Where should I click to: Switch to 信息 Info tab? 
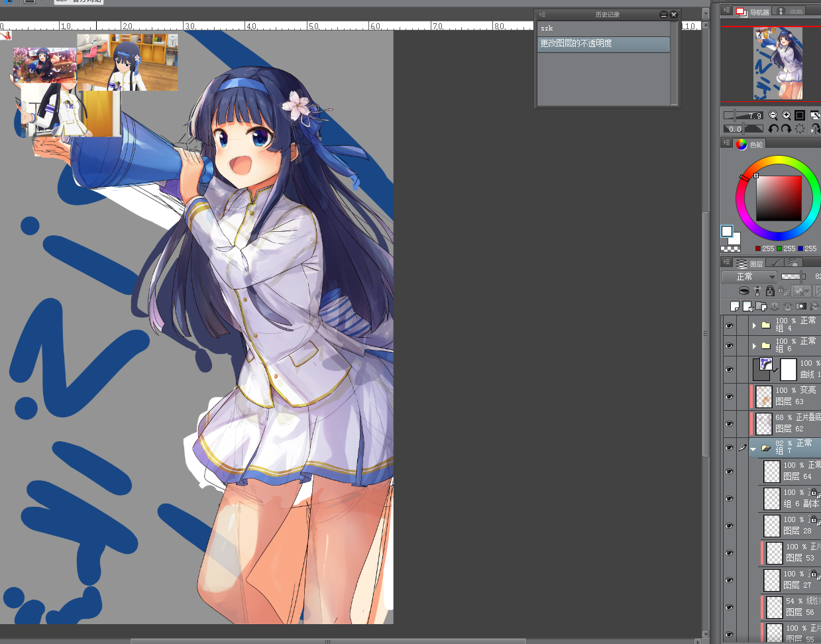(x=790, y=12)
